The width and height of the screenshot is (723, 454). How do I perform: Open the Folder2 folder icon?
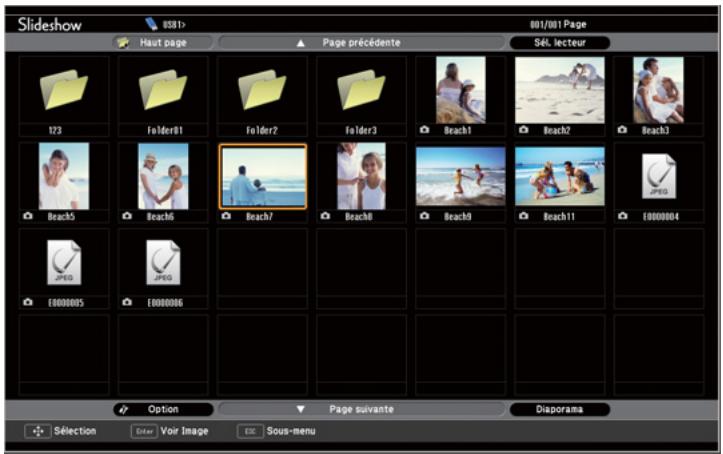(x=262, y=89)
